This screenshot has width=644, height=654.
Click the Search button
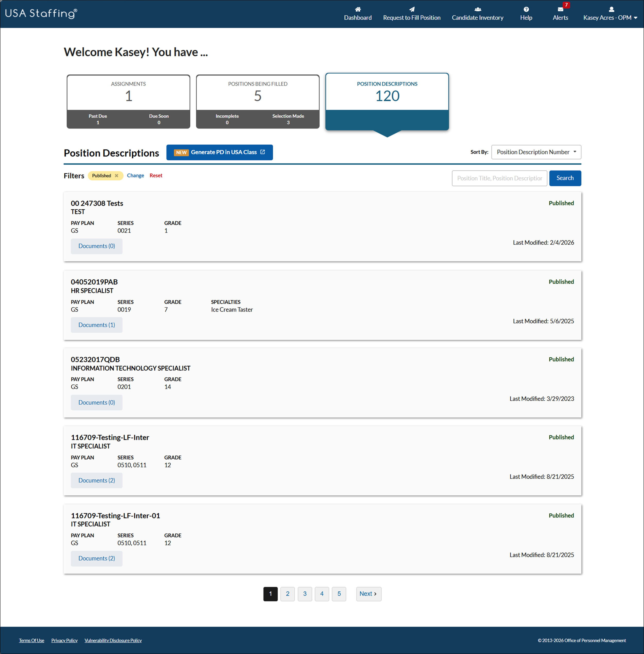pos(565,178)
